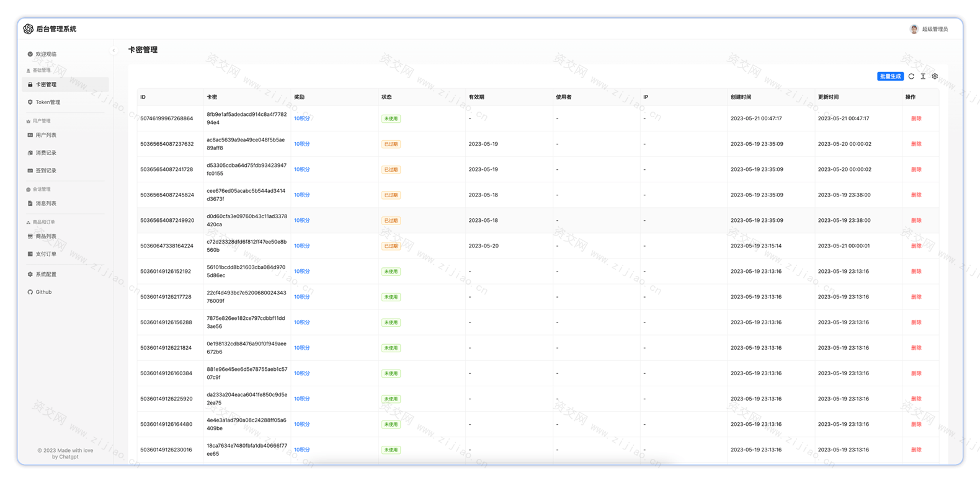Screen dimensions: 980x488
Task: Click 已过期 tag in row 50365654087237632
Action: point(391,144)
